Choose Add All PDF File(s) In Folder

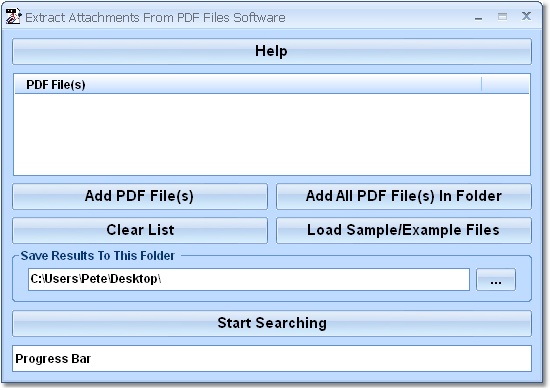404,196
